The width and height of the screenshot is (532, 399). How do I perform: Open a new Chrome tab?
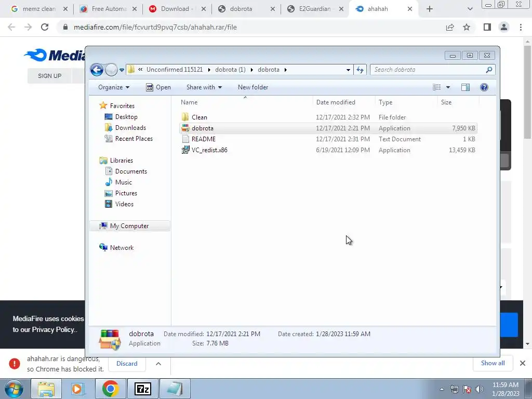tap(430, 9)
